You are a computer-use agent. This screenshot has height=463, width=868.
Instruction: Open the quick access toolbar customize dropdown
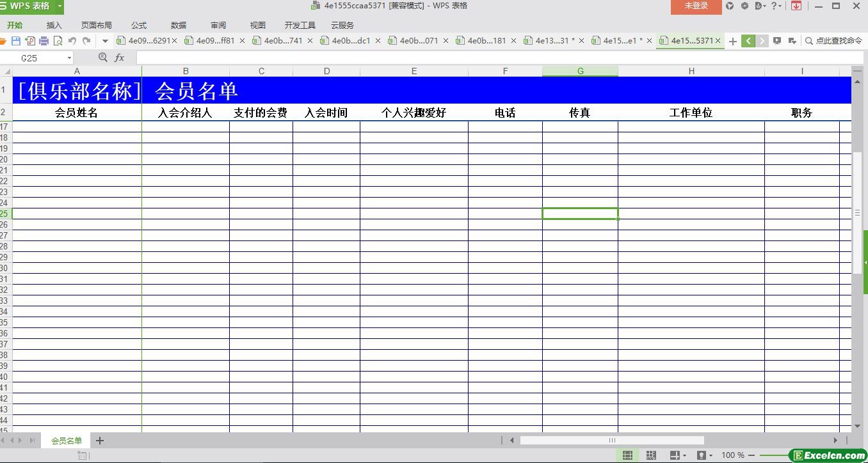pos(105,41)
